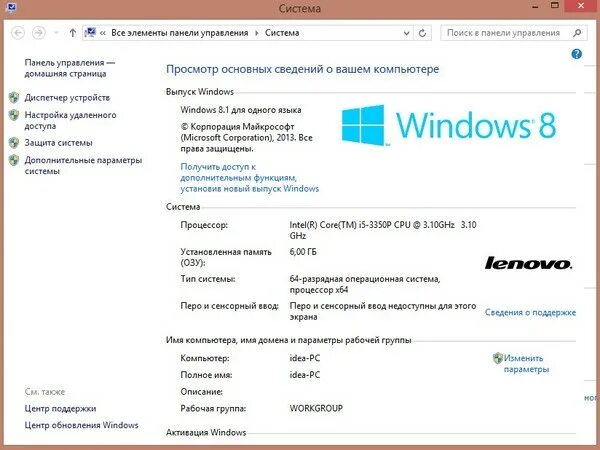Open Дополнительные параметры системы

[83, 165]
